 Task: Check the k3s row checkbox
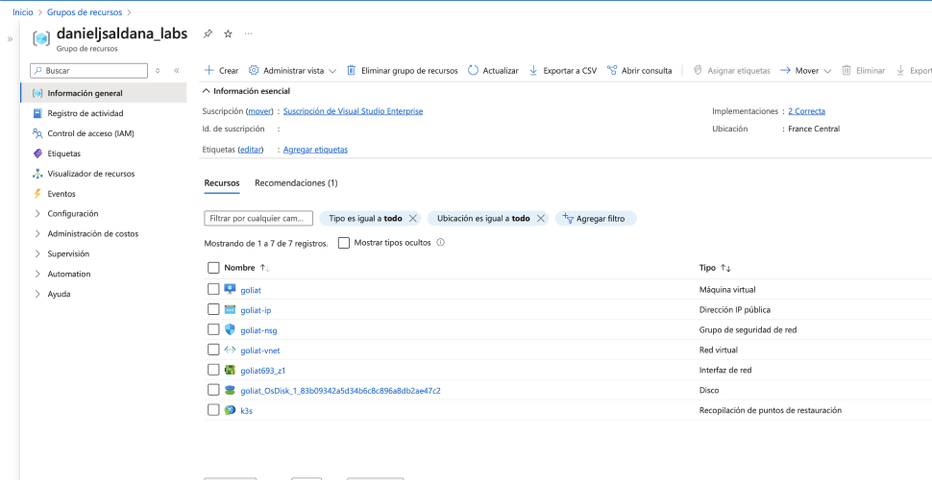213,410
